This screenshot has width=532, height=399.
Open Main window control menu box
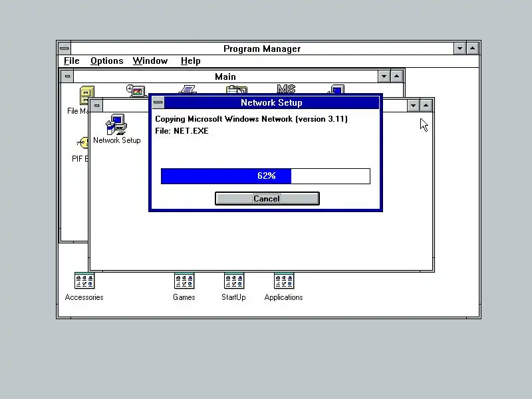click(68, 76)
